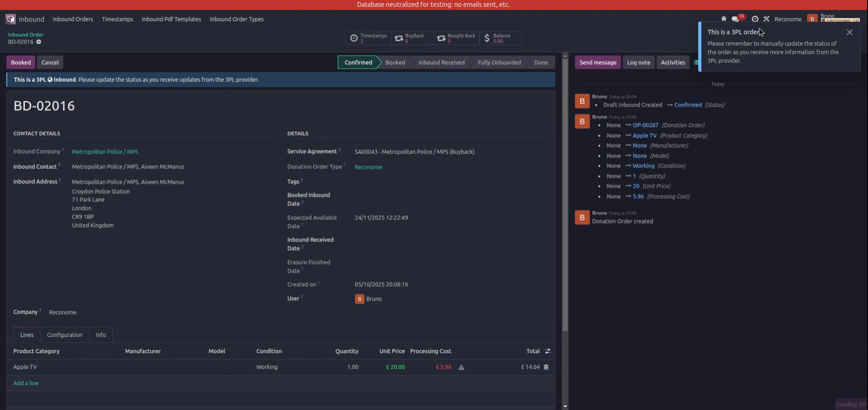Open the BuyBack stat with exchange arrows icon
The height and width of the screenshot is (410, 868).
click(x=410, y=38)
